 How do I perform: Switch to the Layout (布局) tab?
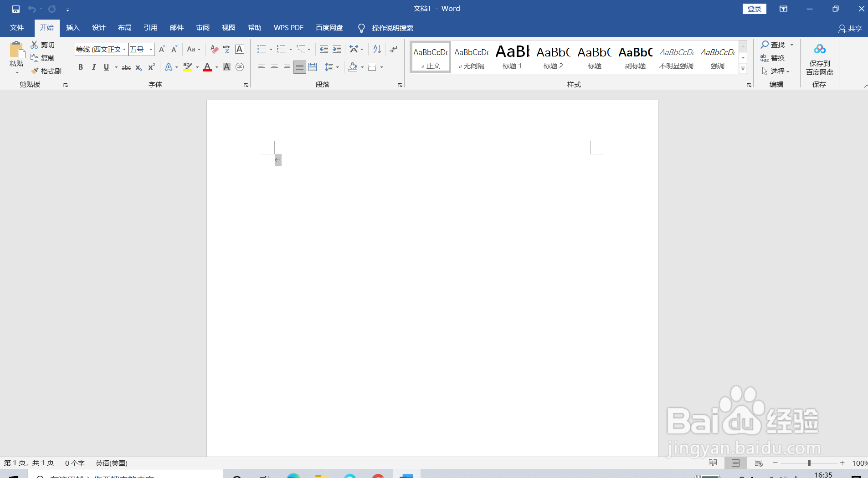coord(125,28)
